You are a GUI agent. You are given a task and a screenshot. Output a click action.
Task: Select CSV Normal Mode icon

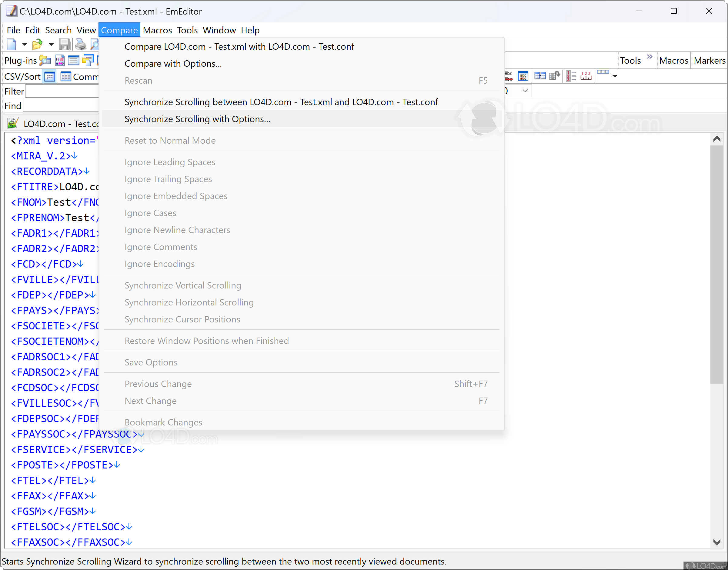pyautogui.click(x=50, y=77)
